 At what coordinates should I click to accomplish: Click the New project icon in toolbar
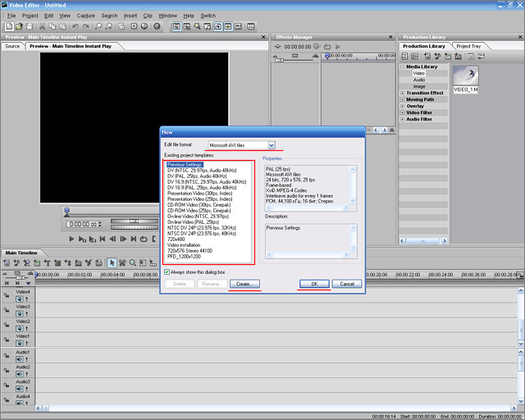tap(9, 26)
